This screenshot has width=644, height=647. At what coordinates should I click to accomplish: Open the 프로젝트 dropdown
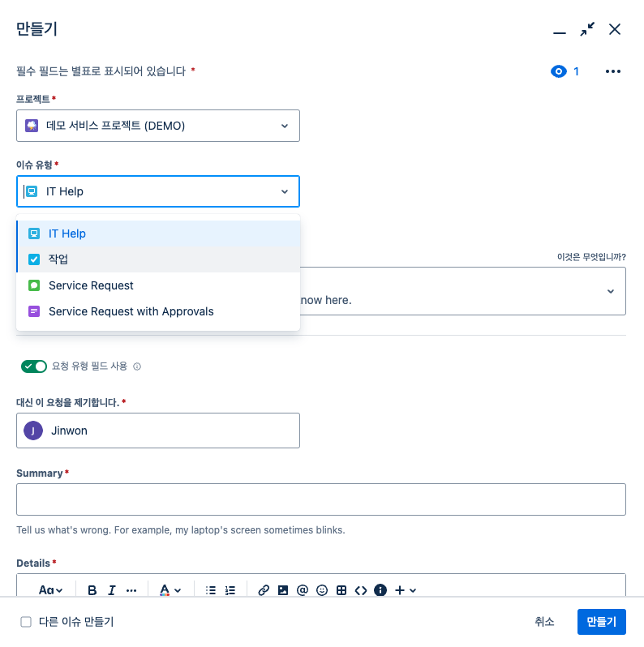point(158,126)
